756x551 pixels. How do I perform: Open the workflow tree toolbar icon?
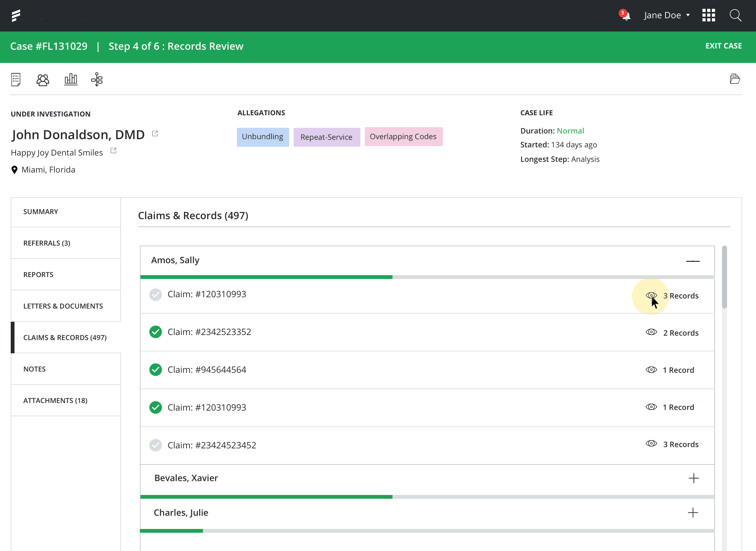(97, 79)
